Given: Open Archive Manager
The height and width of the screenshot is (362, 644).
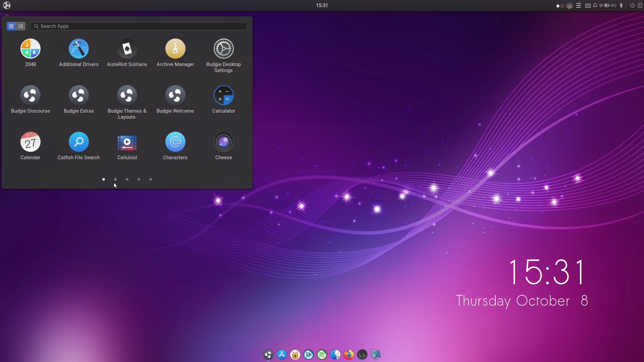Looking at the screenshot, I should (x=175, y=53).
